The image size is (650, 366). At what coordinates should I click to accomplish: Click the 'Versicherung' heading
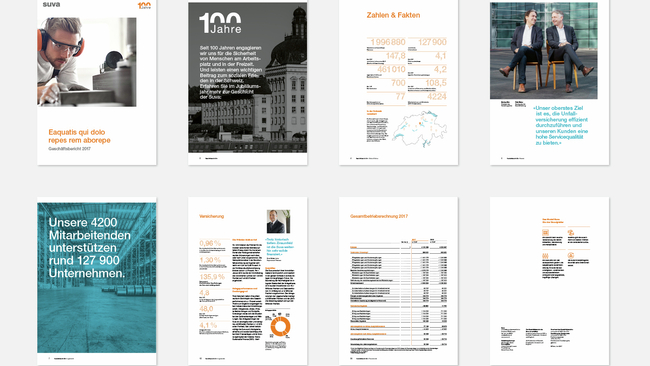point(211,216)
